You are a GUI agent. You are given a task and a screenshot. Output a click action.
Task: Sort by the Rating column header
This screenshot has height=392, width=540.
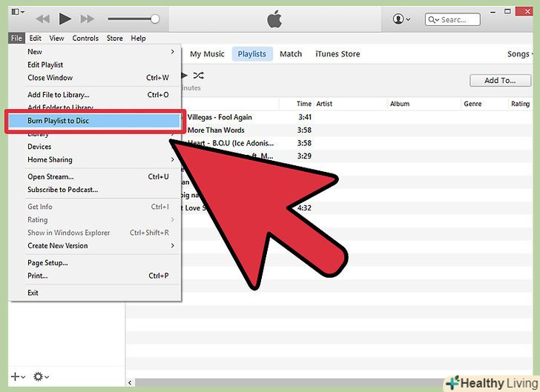521,104
